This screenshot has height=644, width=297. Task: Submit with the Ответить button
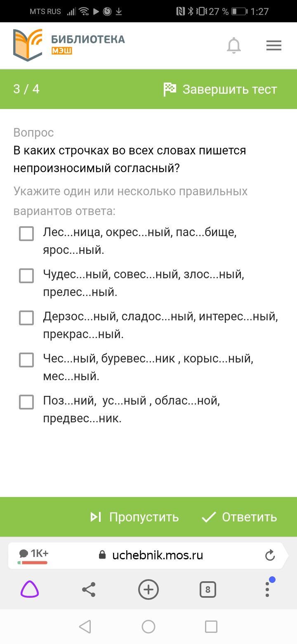(x=239, y=517)
